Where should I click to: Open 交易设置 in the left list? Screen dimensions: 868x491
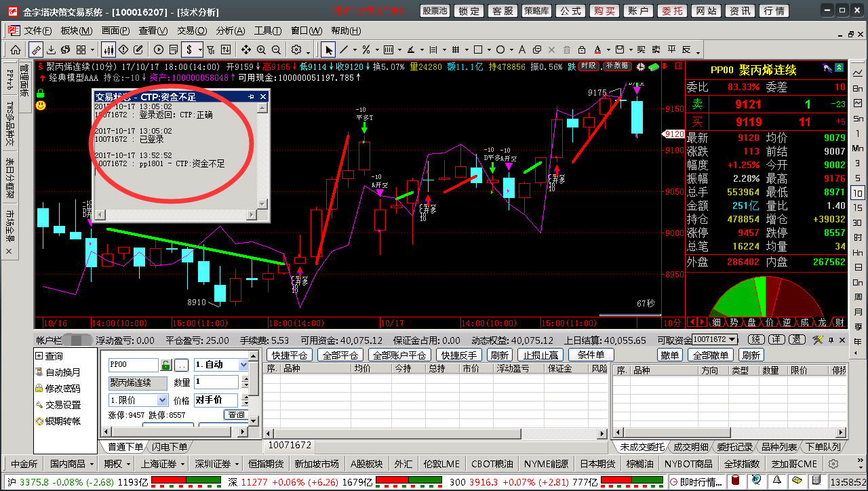[63, 405]
